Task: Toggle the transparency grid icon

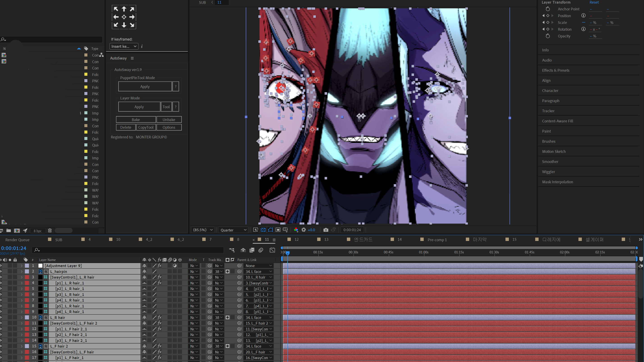Action: (x=263, y=230)
